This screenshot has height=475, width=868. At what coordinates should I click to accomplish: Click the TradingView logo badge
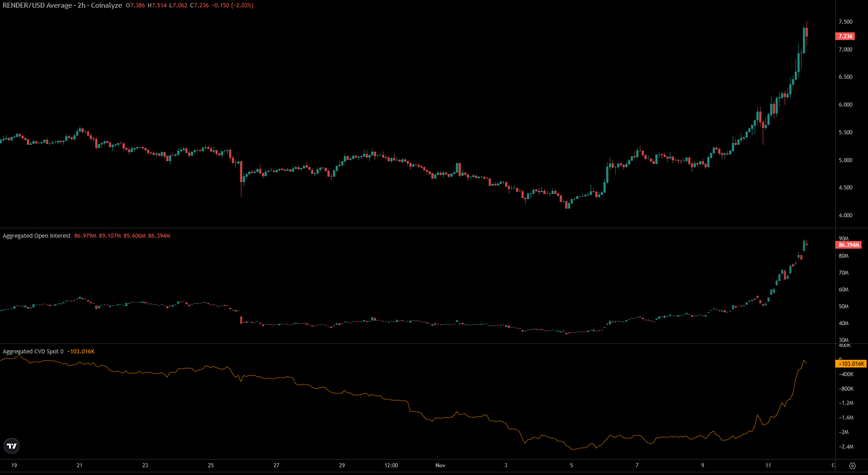(x=11, y=446)
